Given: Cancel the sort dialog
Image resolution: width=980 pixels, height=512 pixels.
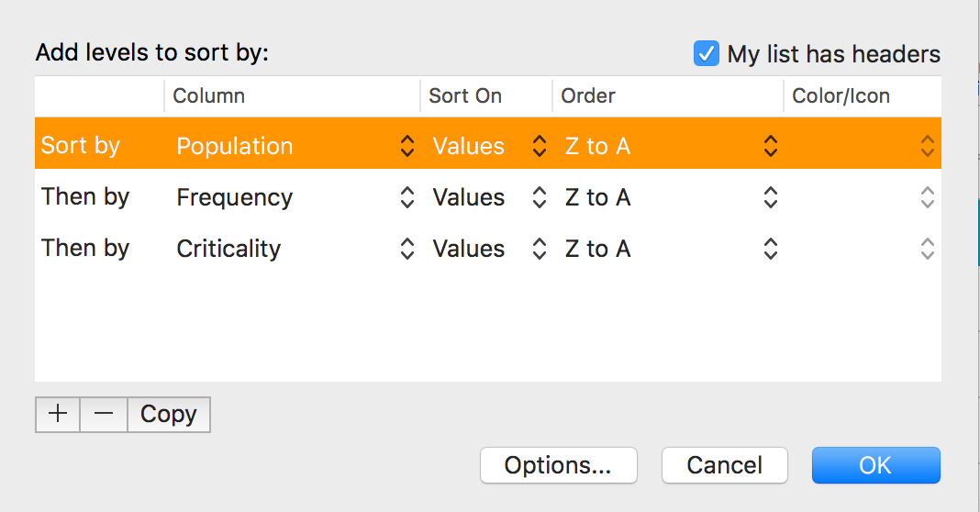Looking at the screenshot, I should click(724, 465).
